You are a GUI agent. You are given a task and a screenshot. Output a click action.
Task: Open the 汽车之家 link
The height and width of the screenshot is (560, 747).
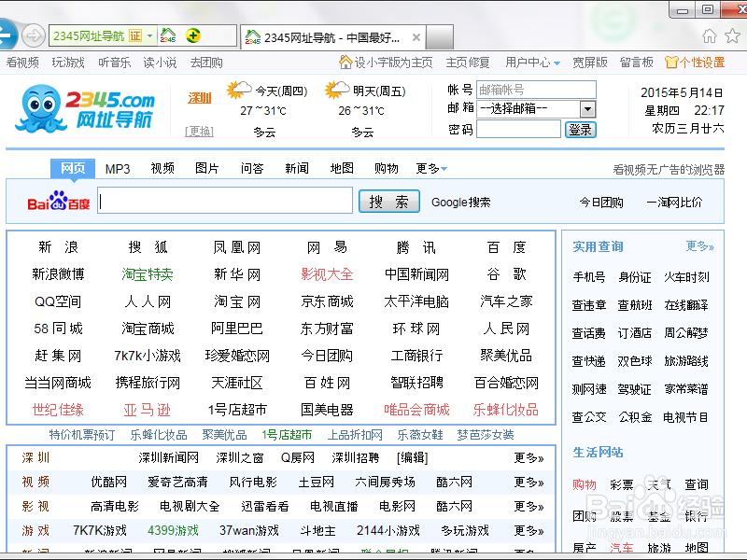coord(506,301)
